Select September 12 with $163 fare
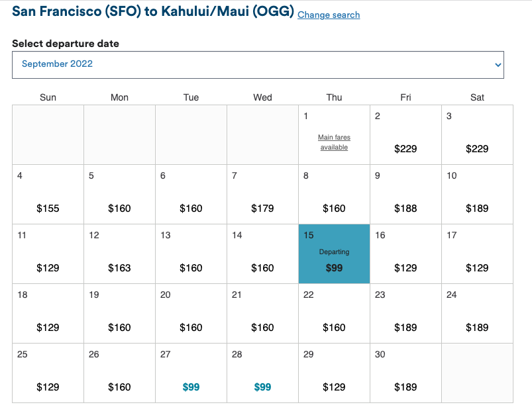This screenshot has width=532, height=419. 119,254
